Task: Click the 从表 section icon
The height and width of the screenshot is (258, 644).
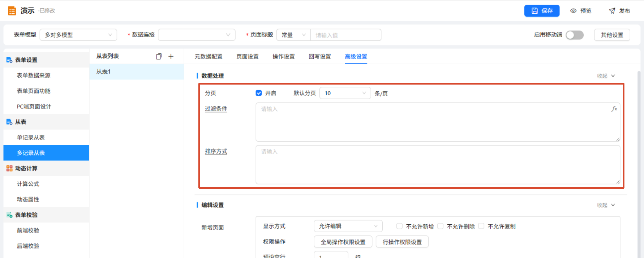Action: (x=9, y=122)
